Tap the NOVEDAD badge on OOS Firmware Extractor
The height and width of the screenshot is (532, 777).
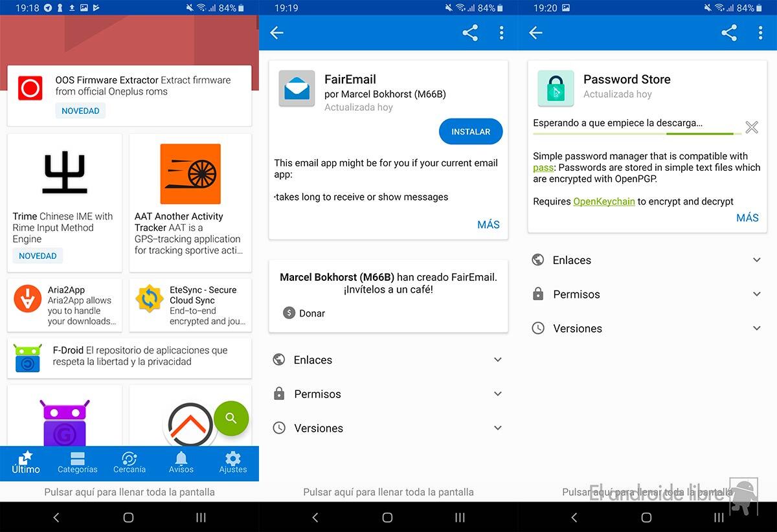80,111
